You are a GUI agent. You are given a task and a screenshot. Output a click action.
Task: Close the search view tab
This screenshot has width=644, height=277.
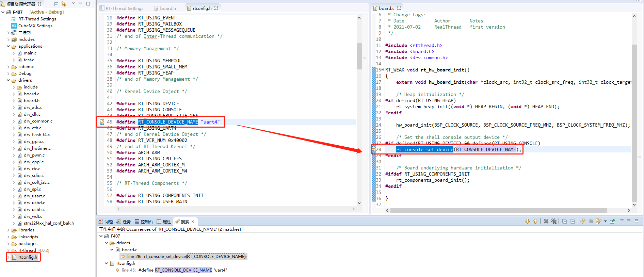[x=193, y=222]
